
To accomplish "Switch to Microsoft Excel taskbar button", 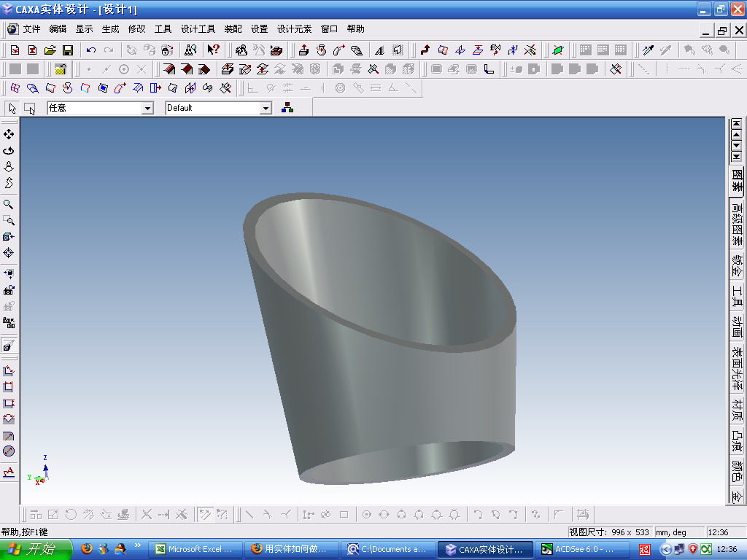I will pyautogui.click(x=196, y=550).
